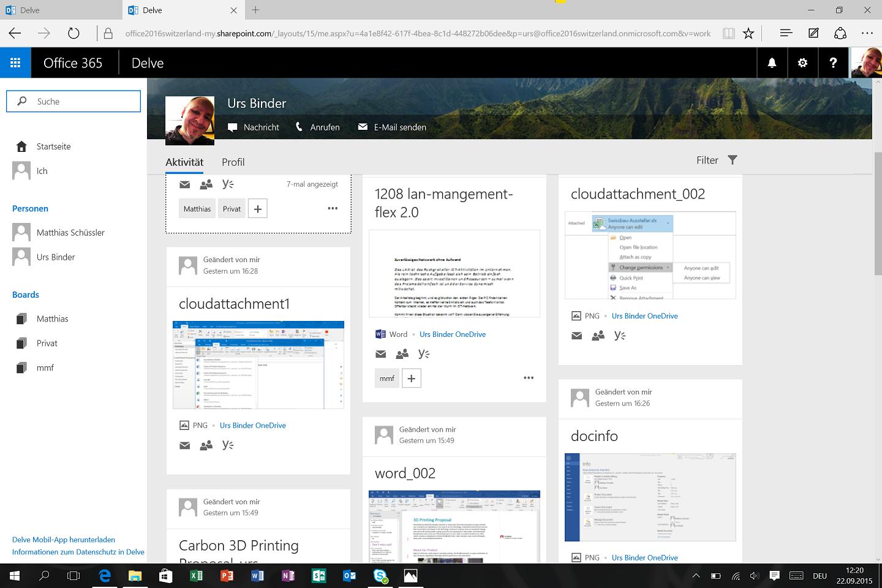This screenshot has width=882, height=588.
Task: Open the mmf board in sidebar
Action: [45, 368]
